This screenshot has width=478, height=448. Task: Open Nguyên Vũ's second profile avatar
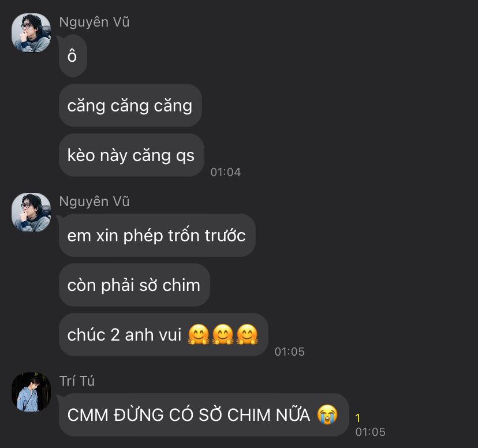click(x=31, y=212)
